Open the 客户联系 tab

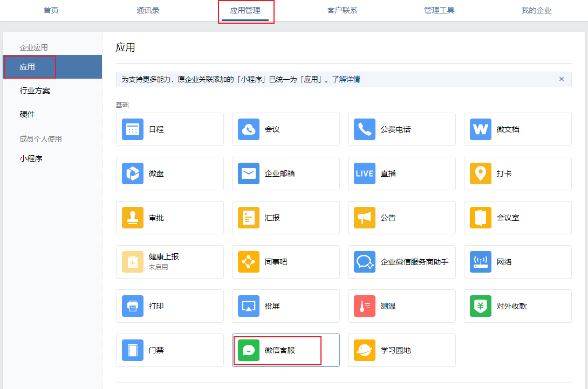[x=342, y=10]
